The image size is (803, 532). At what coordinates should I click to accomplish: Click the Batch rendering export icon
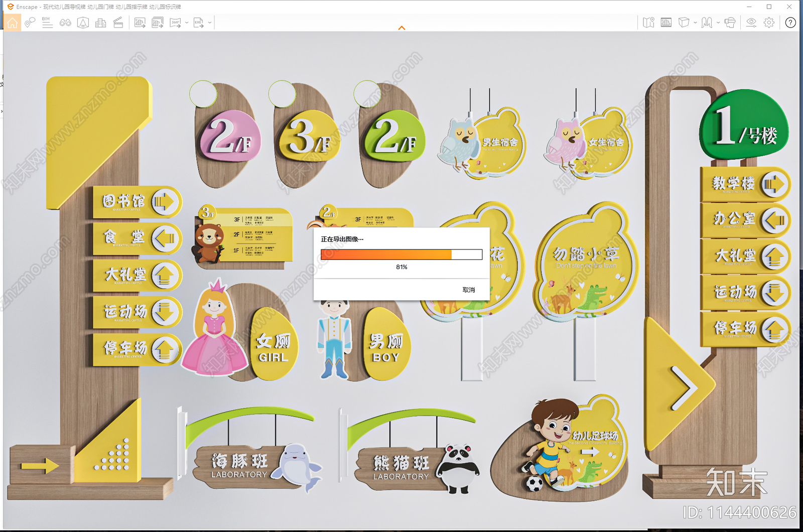coord(158,23)
